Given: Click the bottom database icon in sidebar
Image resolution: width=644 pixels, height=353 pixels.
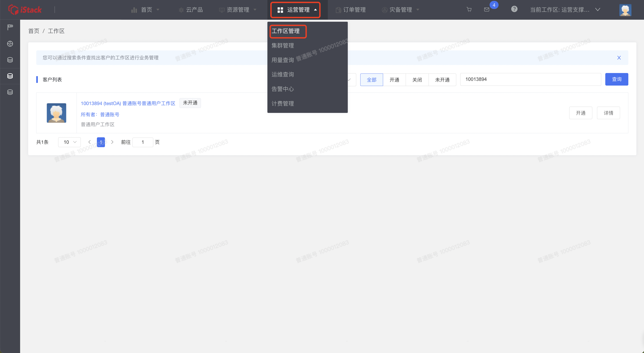Looking at the screenshot, I should coord(10,92).
